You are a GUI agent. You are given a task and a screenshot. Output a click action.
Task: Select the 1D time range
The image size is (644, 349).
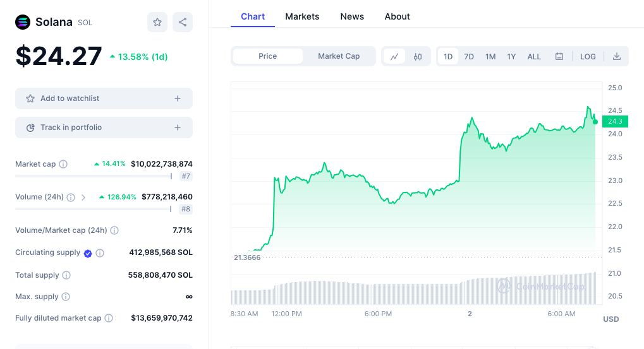point(448,57)
